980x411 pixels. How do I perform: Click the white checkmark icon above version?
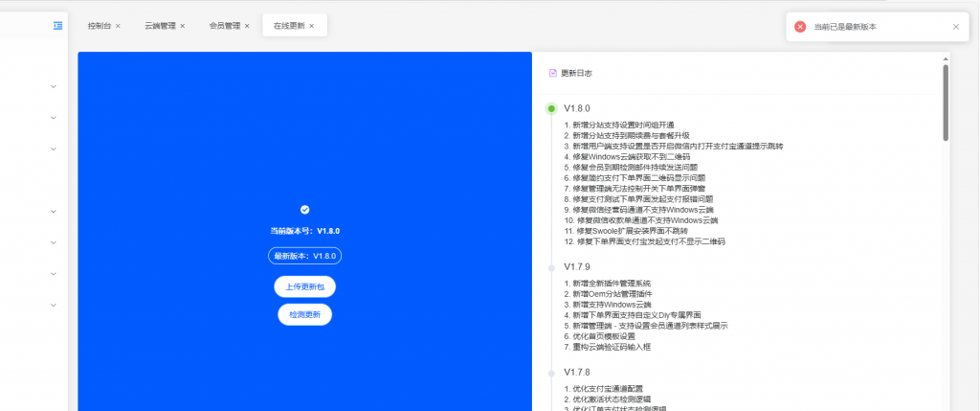click(x=304, y=209)
